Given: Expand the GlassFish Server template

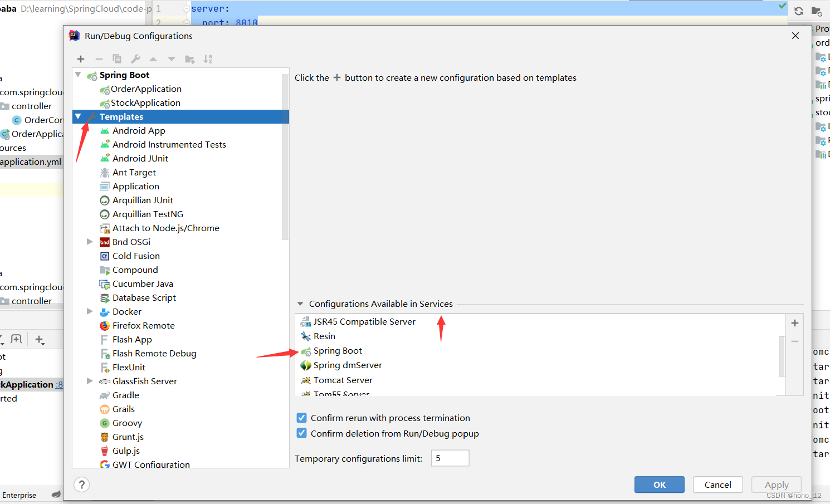Looking at the screenshot, I should click(90, 381).
